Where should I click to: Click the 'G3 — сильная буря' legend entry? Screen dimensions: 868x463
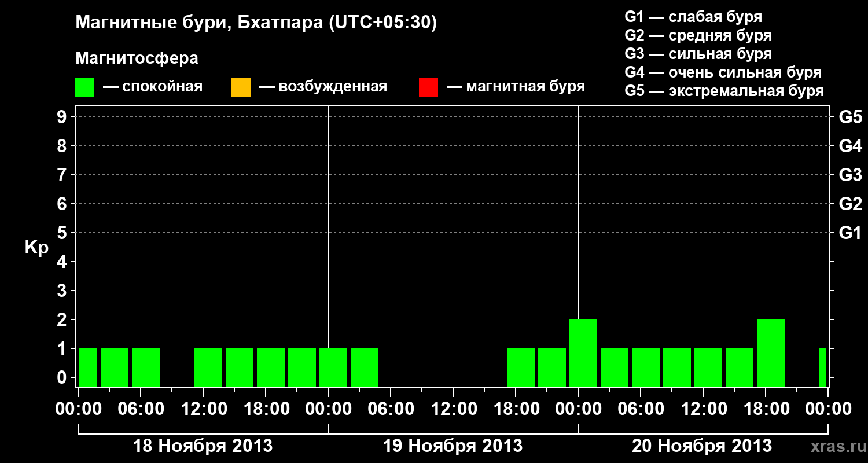[x=698, y=54]
